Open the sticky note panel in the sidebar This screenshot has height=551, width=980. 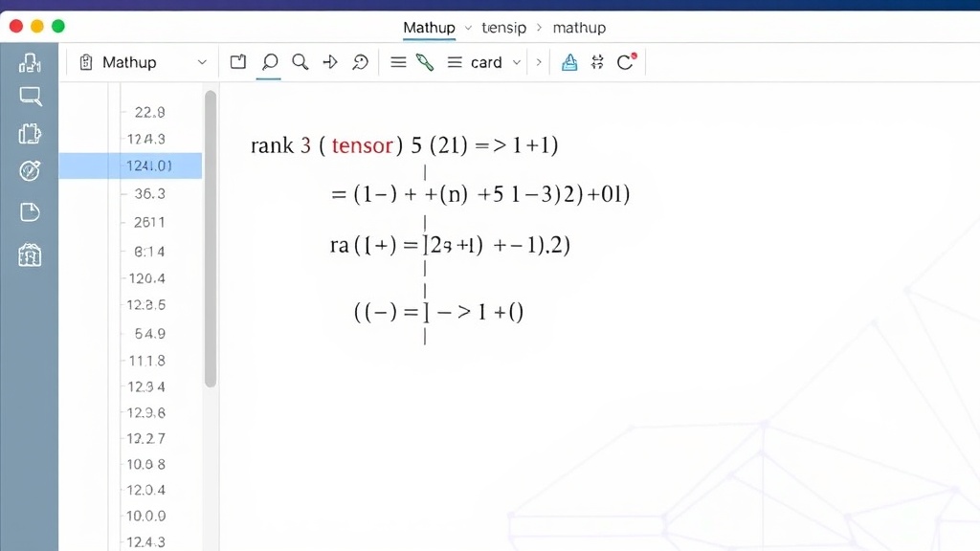[x=30, y=212]
